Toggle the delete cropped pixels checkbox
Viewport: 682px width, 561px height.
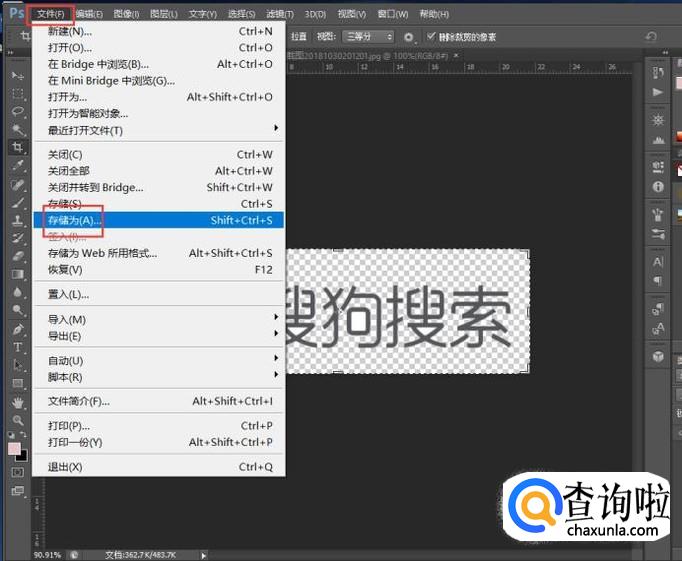(x=431, y=37)
